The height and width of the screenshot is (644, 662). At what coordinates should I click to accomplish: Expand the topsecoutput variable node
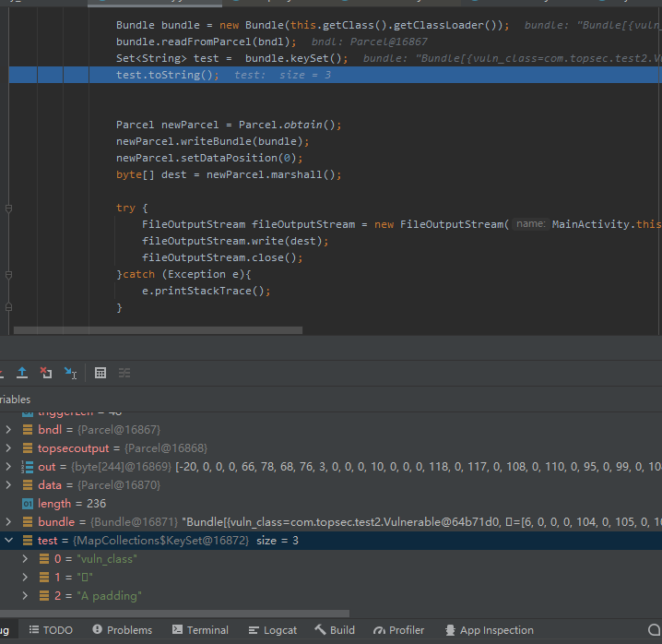click(8, 447)
